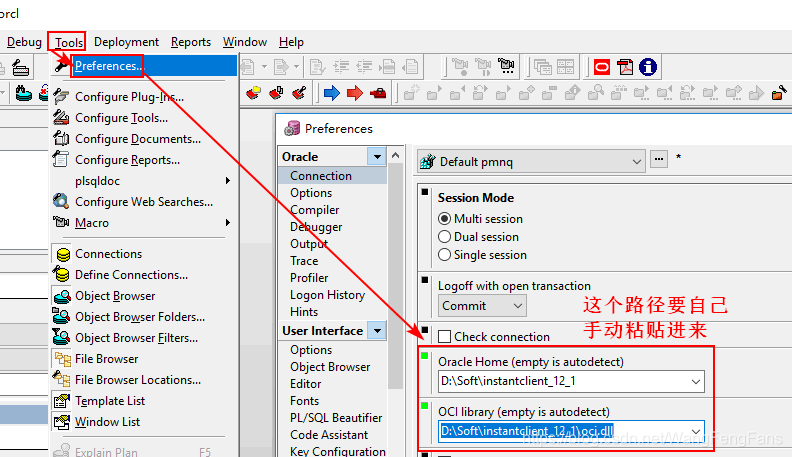Choose Preferences from the Tools menu
Image resolution: width=792 pixels, height=457 pixels.
click(x=144, y=66)
